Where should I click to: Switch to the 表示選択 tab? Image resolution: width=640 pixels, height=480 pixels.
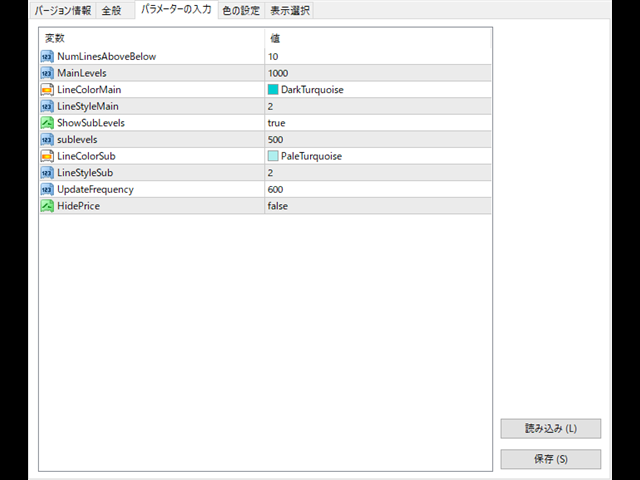[x=289, y=10]
